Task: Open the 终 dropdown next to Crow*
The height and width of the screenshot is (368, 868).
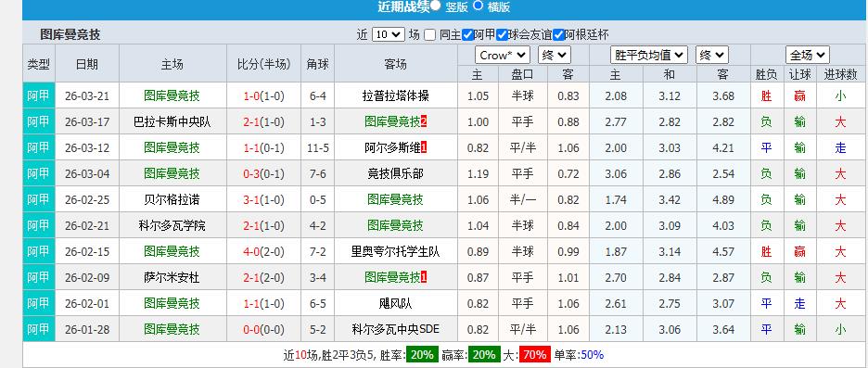Action: [555, 55]
